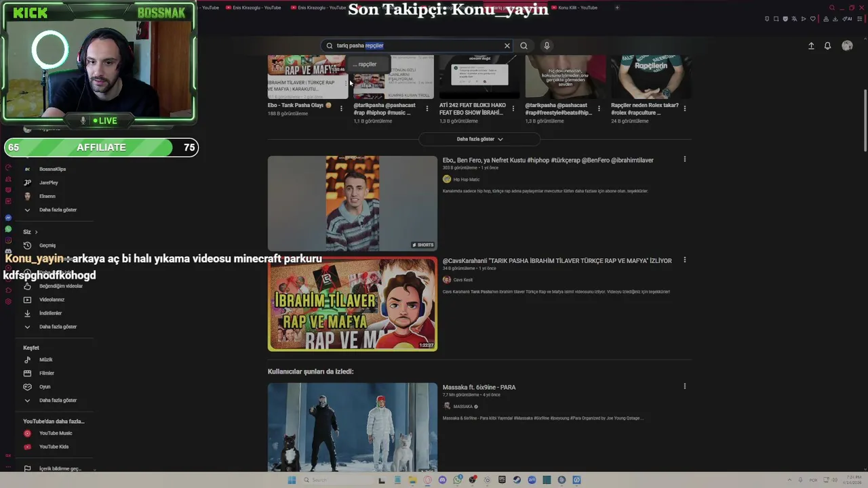Open a new browser tab with plus
868x488 pixels.
click(617, 7)
